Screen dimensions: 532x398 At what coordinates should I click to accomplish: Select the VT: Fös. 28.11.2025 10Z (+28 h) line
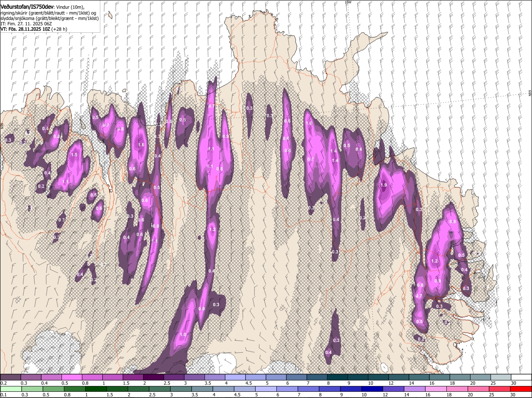[34, 29]
